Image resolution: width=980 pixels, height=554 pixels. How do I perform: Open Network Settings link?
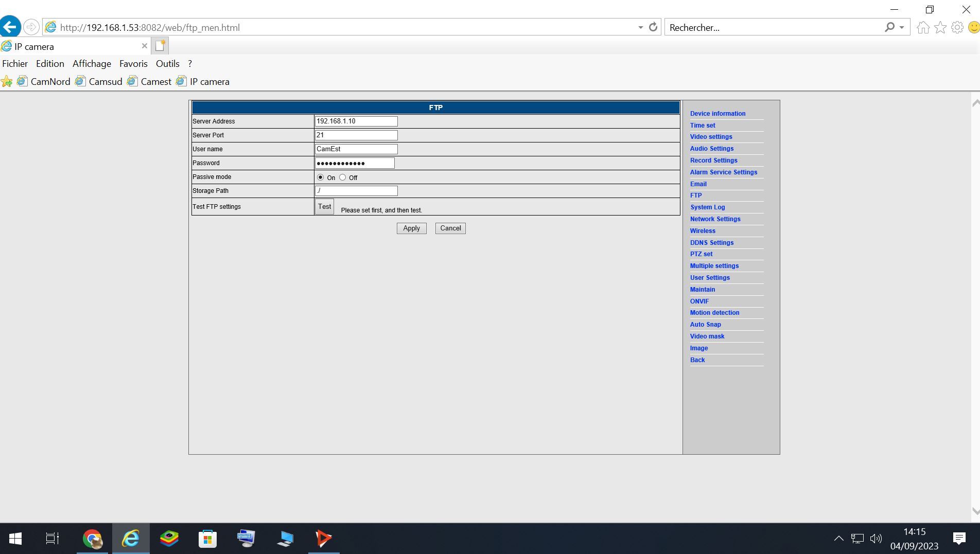click(x=715, y=219)
